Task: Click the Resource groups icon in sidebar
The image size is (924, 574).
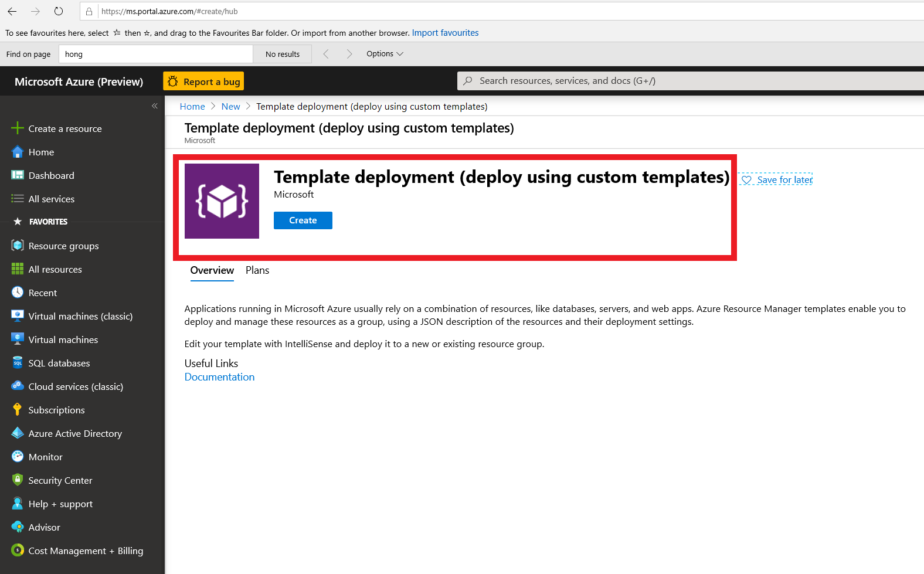Action: pos(18,246)
